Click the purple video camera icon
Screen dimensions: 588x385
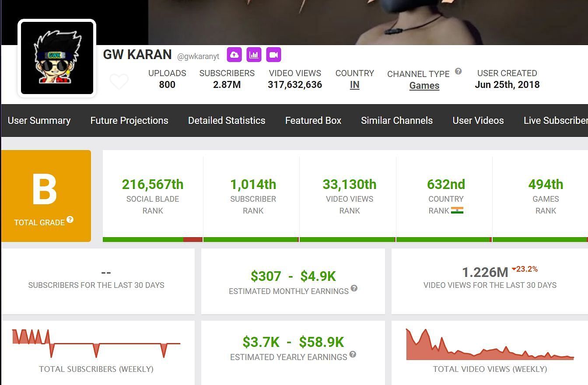coord(273,55)
